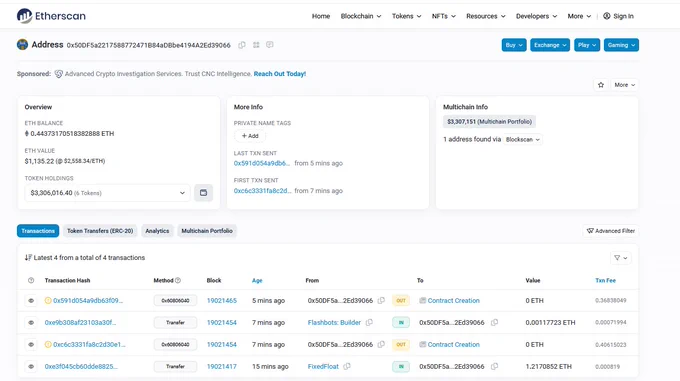The height and width of the screenshot is (381, 680).
Task: Open the Blockscan dropdown
Action: coord(523,140)
